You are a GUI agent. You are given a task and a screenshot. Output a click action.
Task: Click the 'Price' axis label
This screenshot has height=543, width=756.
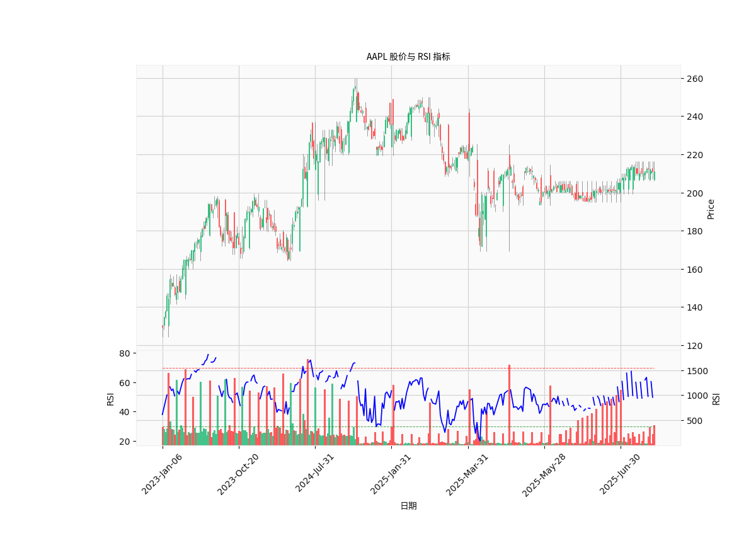tap(711, 209)
